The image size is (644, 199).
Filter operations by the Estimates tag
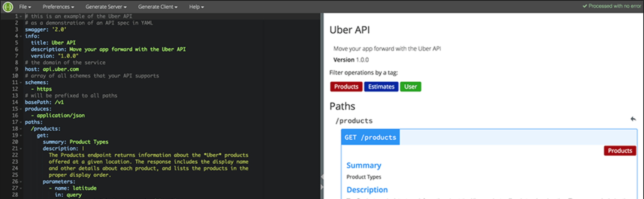(381, 87)
